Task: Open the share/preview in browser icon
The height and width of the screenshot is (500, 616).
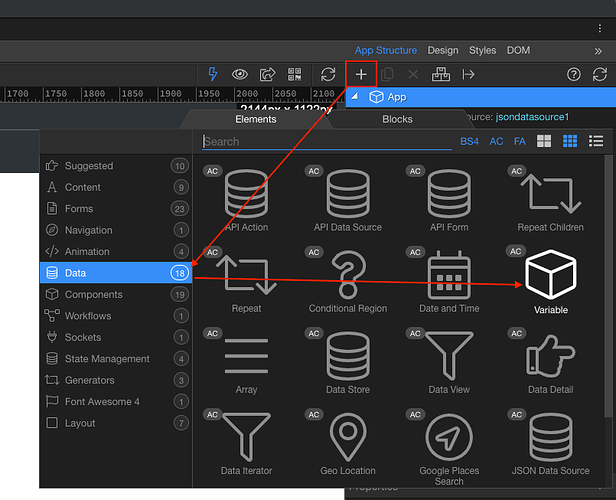Action: coord(267,74)
